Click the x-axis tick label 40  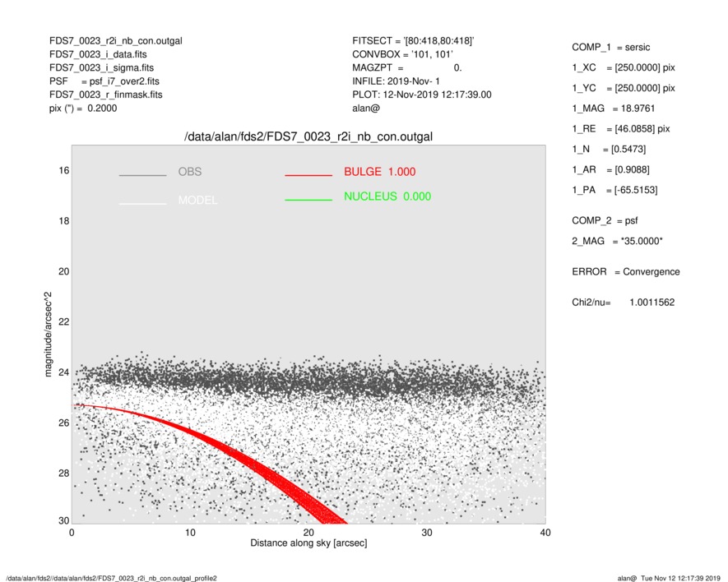(545, 533)
